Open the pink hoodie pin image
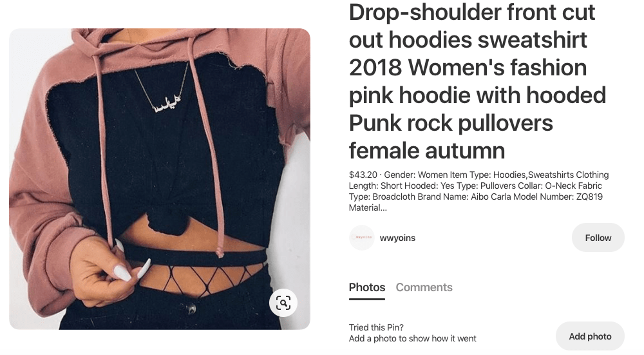The image size is (644, 355). [159, 178]
